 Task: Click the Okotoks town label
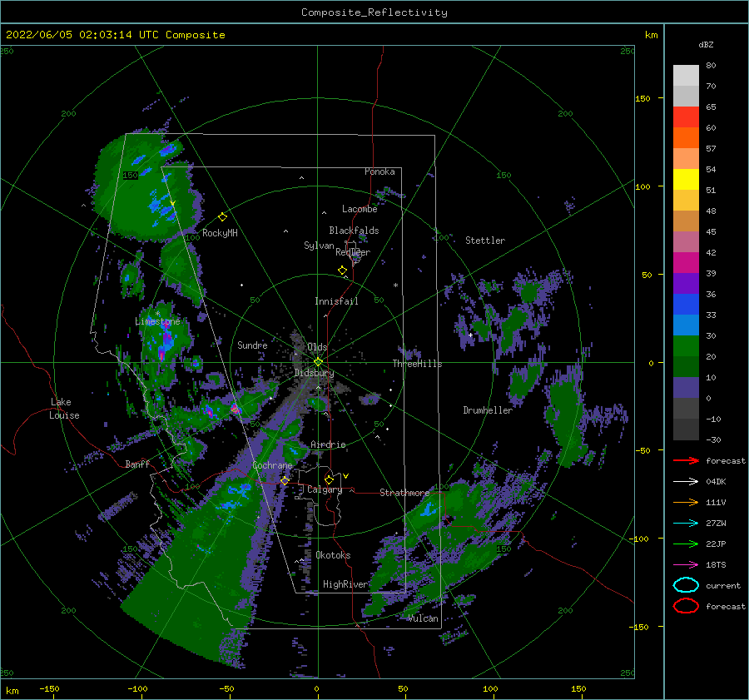point(333,555)
